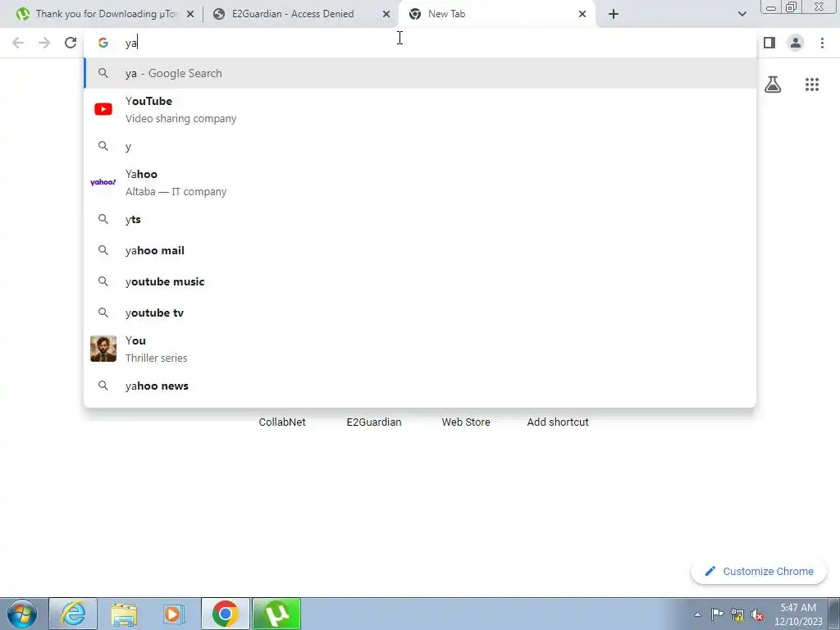
Task: Choose the 'y' search suggestion
Action: (x=420, y=146)
